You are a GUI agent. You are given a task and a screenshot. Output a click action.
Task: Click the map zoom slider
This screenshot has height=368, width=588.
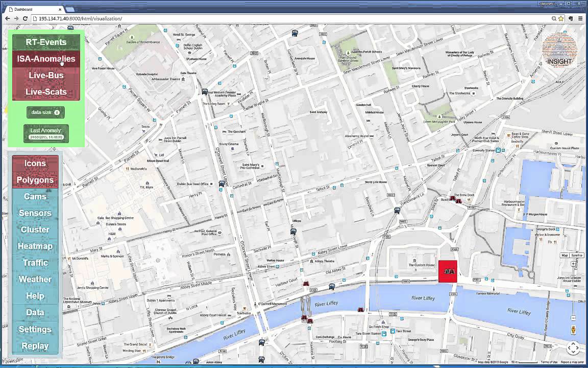click(x=573, y=291)
